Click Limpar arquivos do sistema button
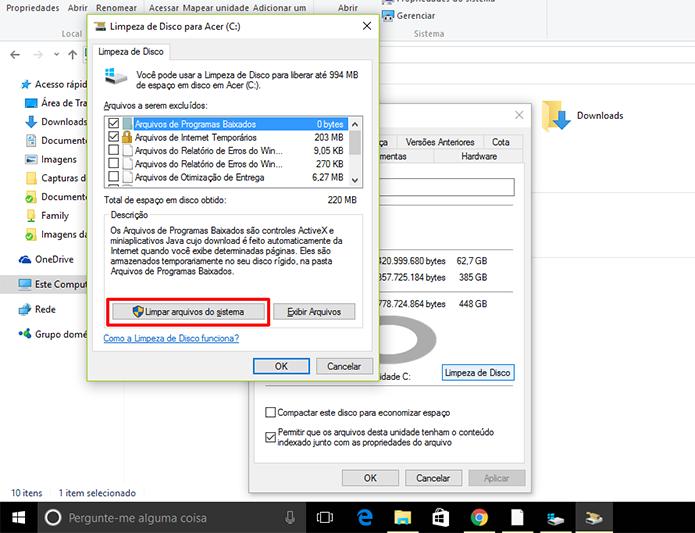This screenshot has height=533, width=695. pos(188,312)
